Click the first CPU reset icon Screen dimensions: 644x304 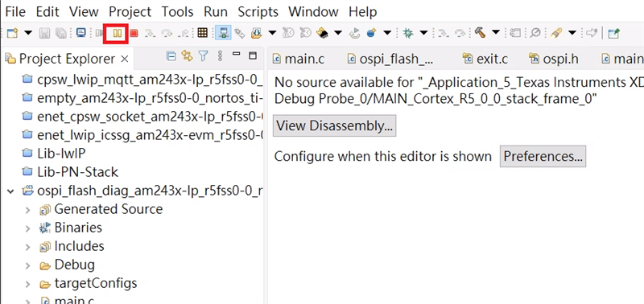[289, 33]
